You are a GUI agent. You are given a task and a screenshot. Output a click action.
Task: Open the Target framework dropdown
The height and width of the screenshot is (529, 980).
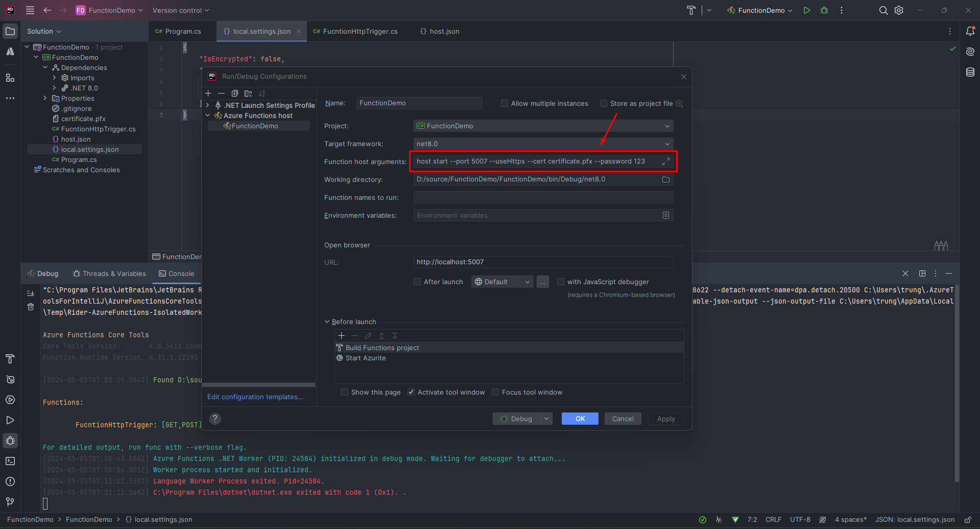(x=667, y=144)
